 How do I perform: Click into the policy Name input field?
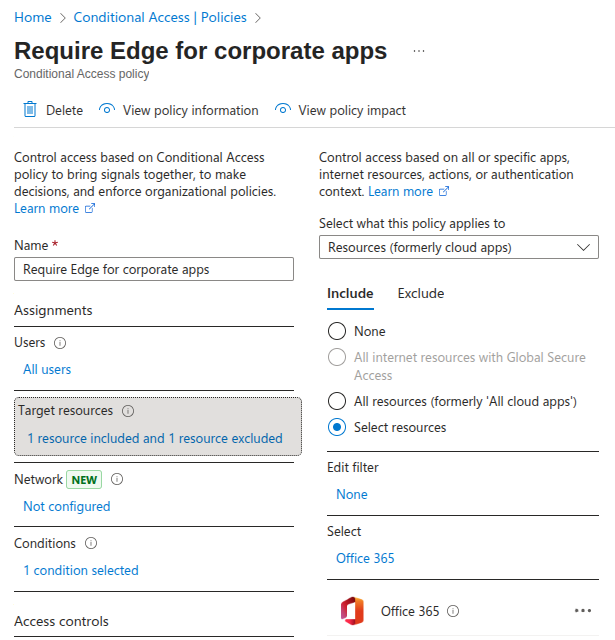(x=154, y=269)
